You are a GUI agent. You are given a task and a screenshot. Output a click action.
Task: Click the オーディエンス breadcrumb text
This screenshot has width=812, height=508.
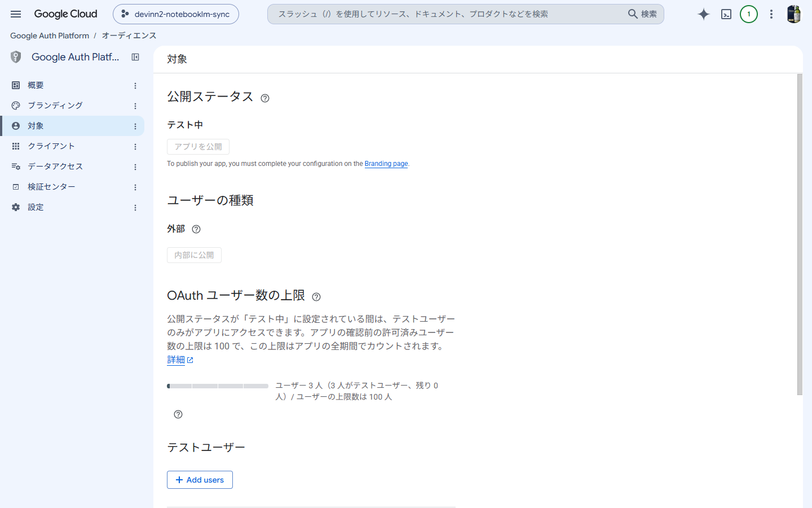click(129, 36)
